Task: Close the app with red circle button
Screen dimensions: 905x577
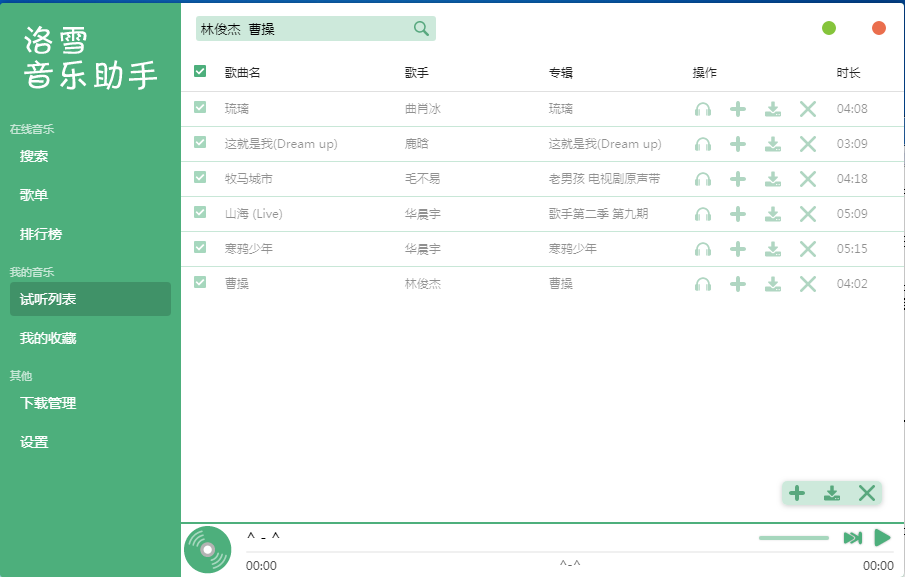Action: [878, 28]
